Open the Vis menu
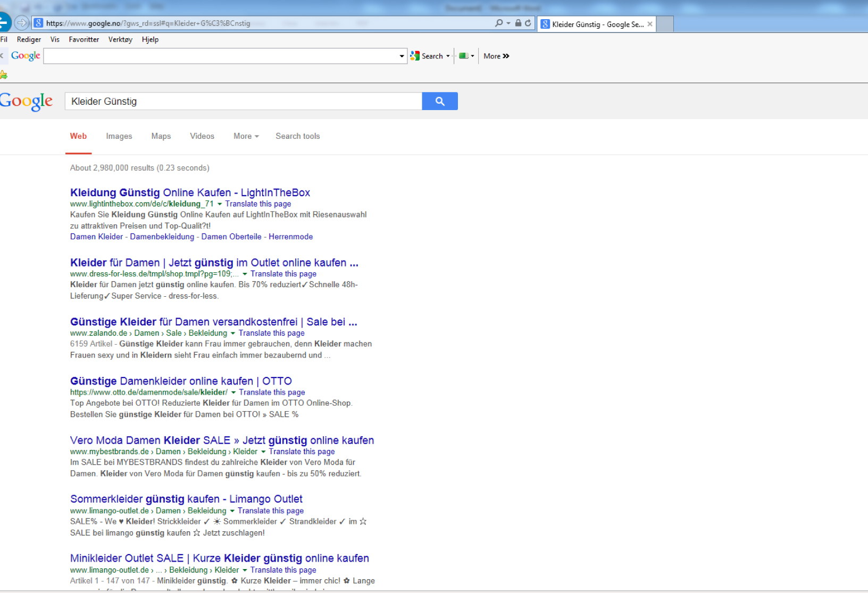868x593 pixels. pyautogui.click(x=55, y=39)
